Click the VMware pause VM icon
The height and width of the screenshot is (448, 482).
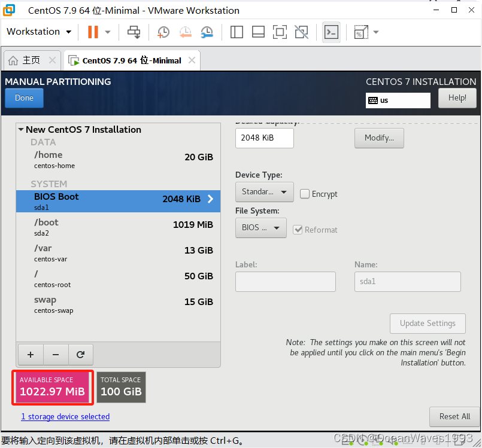point(93,32)
